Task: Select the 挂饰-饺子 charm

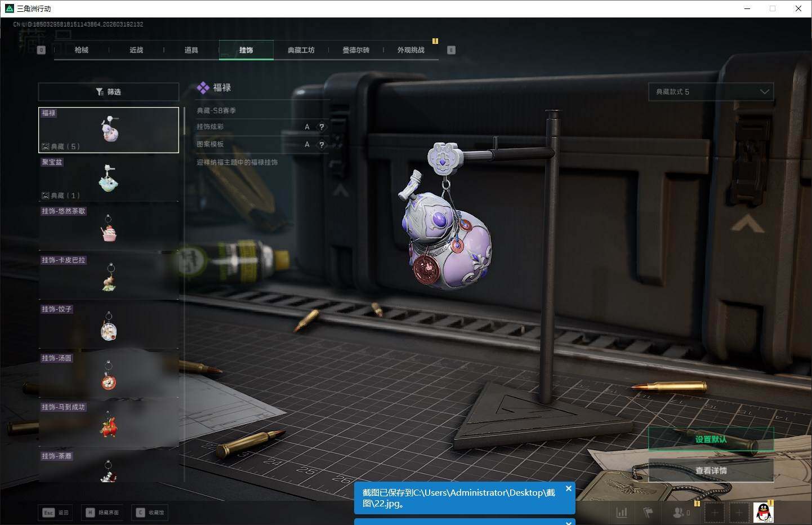Action: 109,326
